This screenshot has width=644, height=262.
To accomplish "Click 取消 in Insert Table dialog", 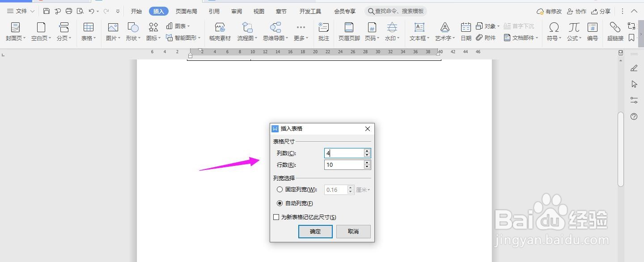I will click(353, 232).
